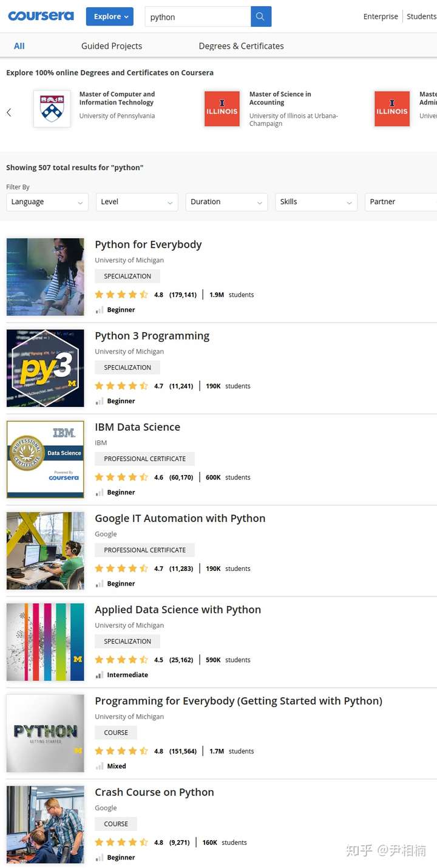Screen dimensions: 437x868
Task: Click the magnifying glass search button
Action: point(260,16)
